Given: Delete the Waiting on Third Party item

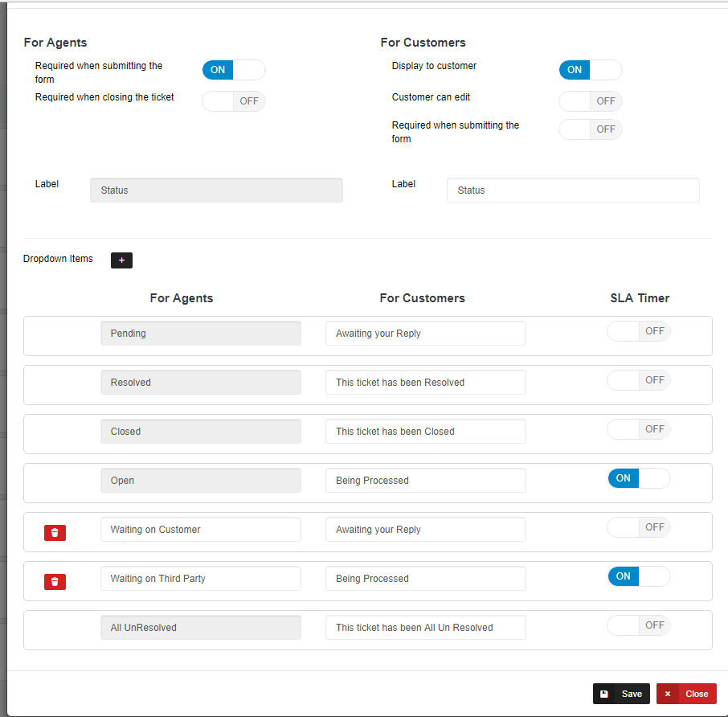Looking at the screenshot, I should coord(55,582).
